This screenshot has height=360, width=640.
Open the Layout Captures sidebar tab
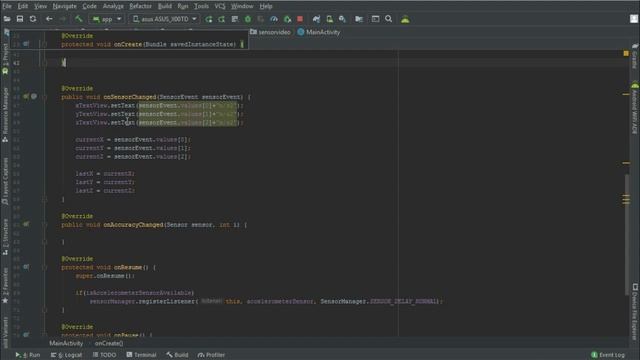[5, 181]
